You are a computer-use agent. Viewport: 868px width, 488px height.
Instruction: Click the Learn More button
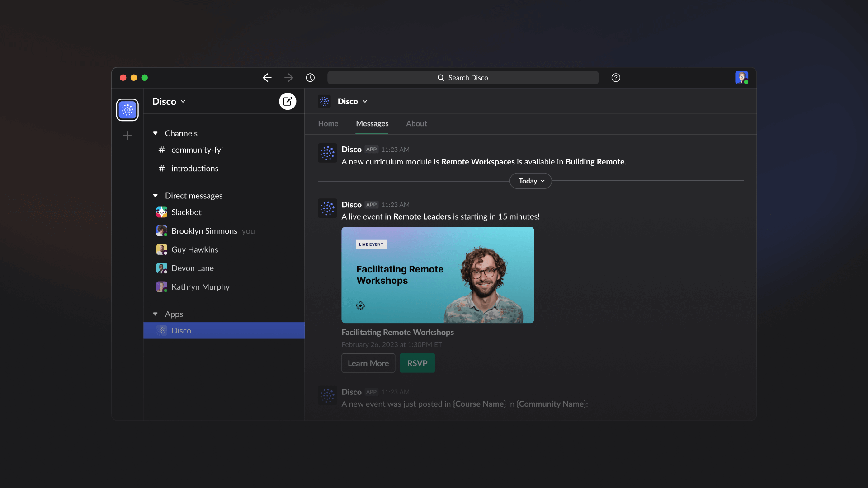click(368, 363)
